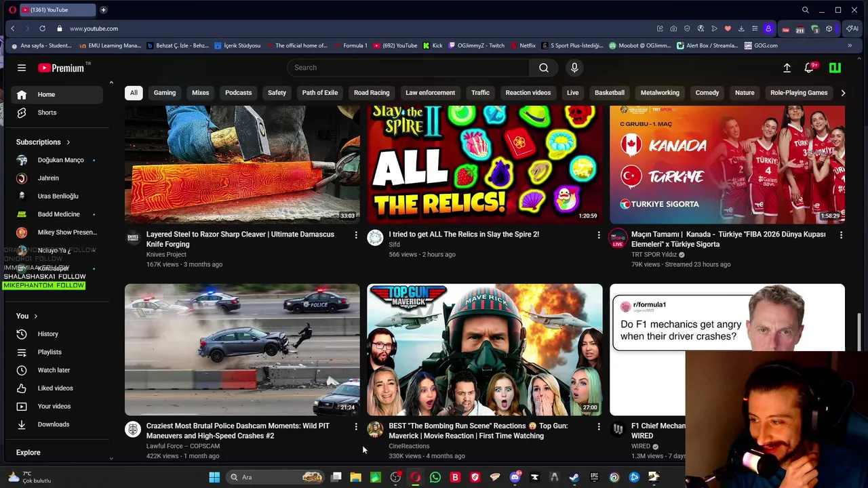868x488 pixels.
Task: Open the notifications bell
Action: [x=809, y=68]
